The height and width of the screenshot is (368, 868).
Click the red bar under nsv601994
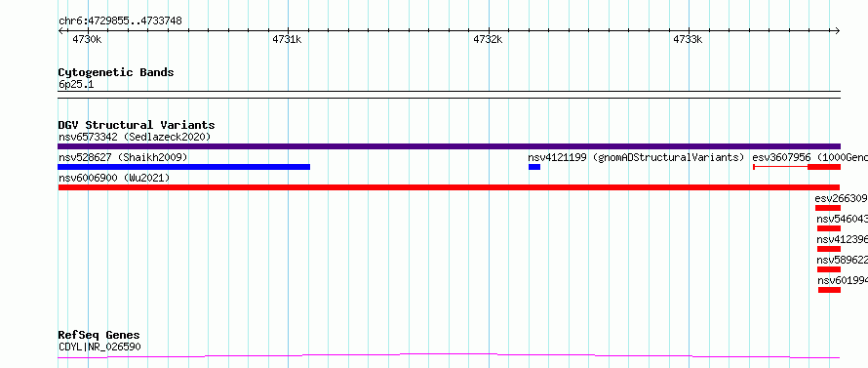(829, 290)
